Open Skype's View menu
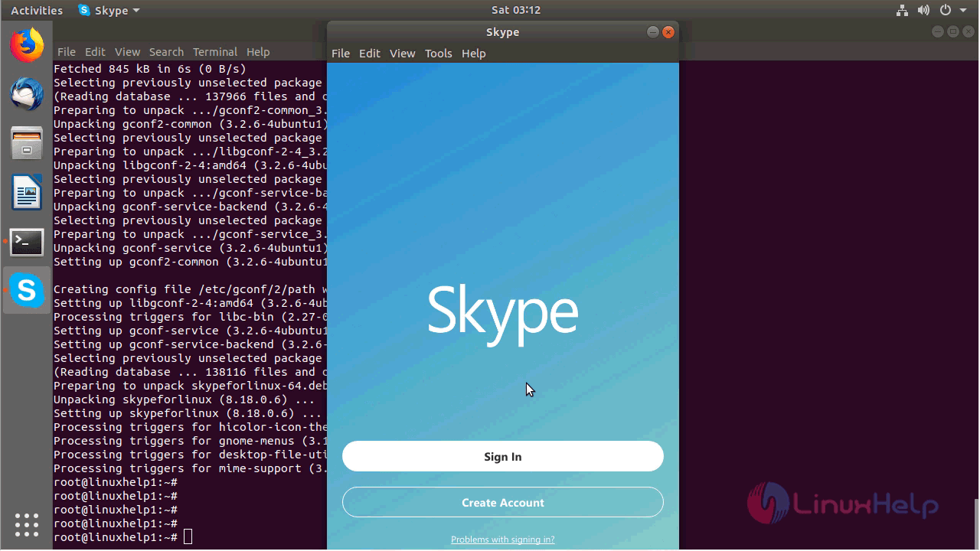The image size is (980, 551). click(402, 54)
